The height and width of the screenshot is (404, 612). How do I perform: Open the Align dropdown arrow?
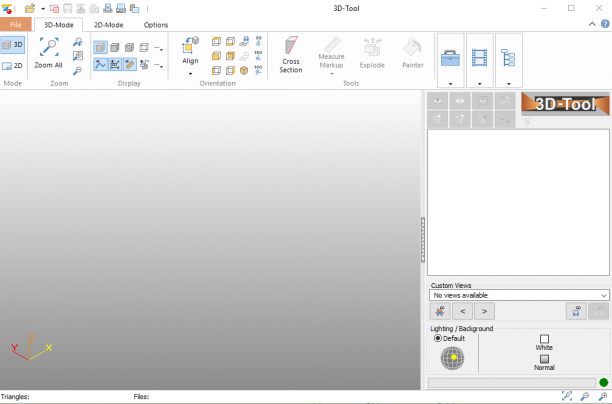pos(190,74)
